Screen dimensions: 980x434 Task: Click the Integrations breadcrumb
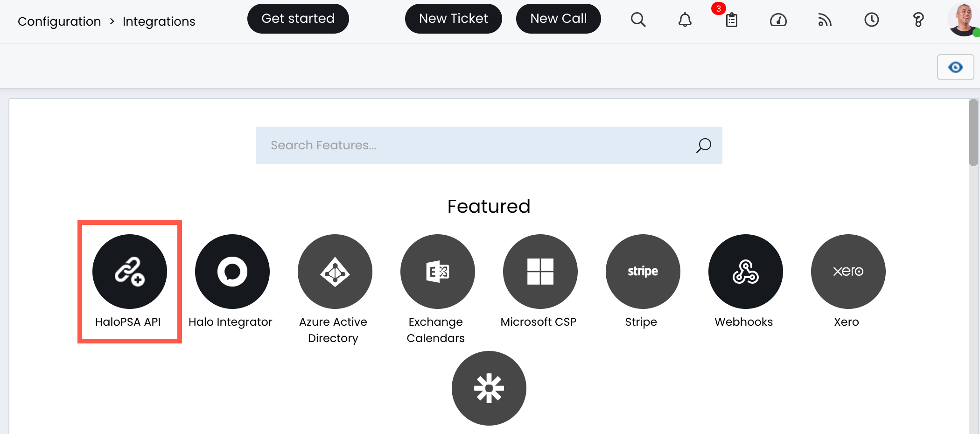(159, 21)
